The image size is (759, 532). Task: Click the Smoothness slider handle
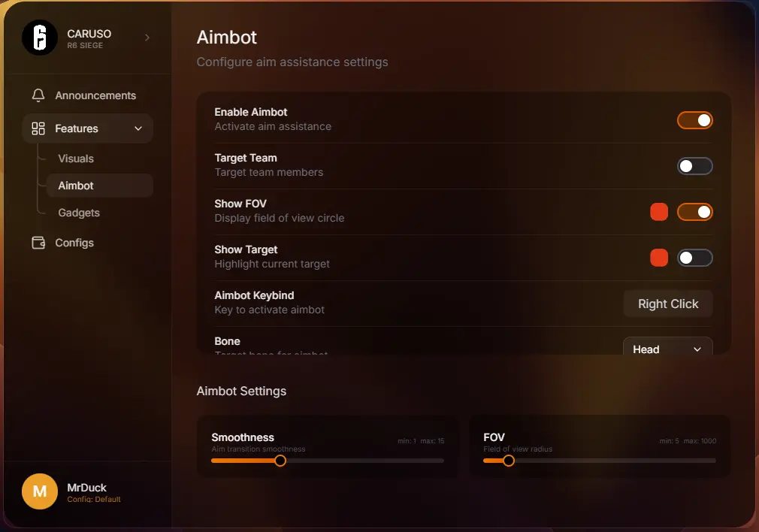(x=280, y=461)
